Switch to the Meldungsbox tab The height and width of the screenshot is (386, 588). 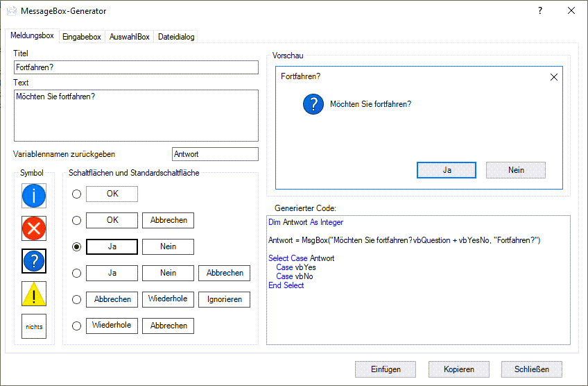33,35
